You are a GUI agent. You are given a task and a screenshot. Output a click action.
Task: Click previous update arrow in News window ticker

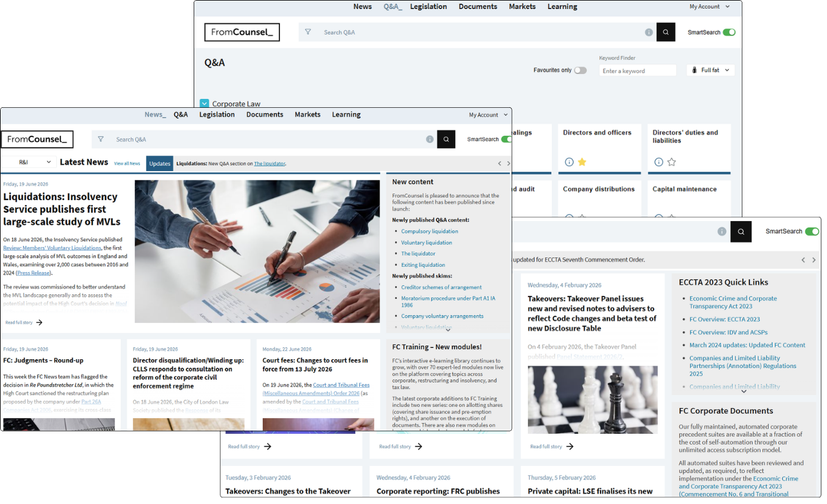(500, 163)
